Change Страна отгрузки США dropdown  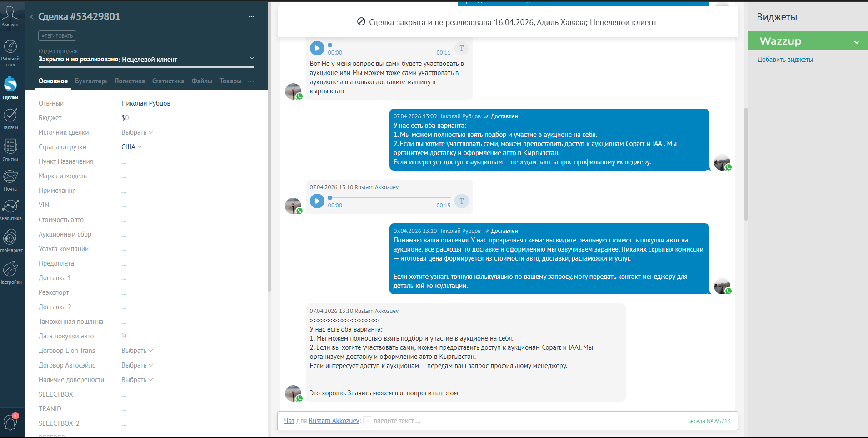coord(132,147)
